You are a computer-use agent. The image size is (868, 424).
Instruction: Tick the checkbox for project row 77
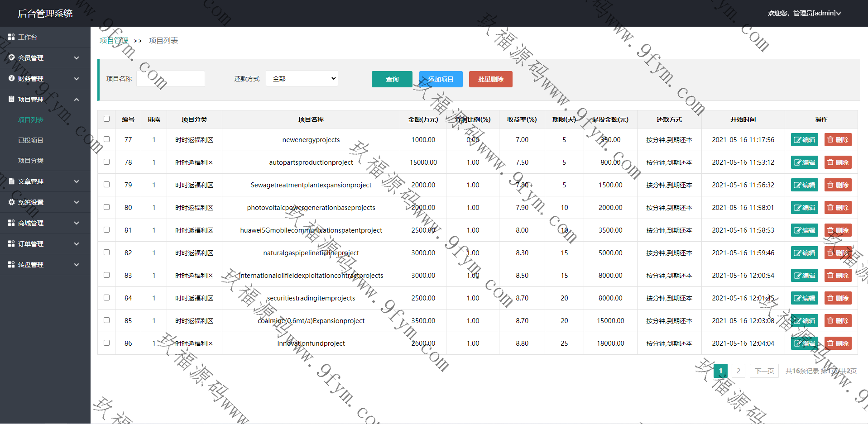coord(106,139)
